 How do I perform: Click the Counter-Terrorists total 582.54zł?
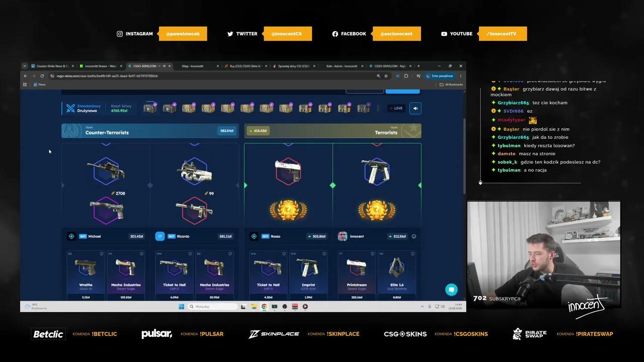coord(227,131)
